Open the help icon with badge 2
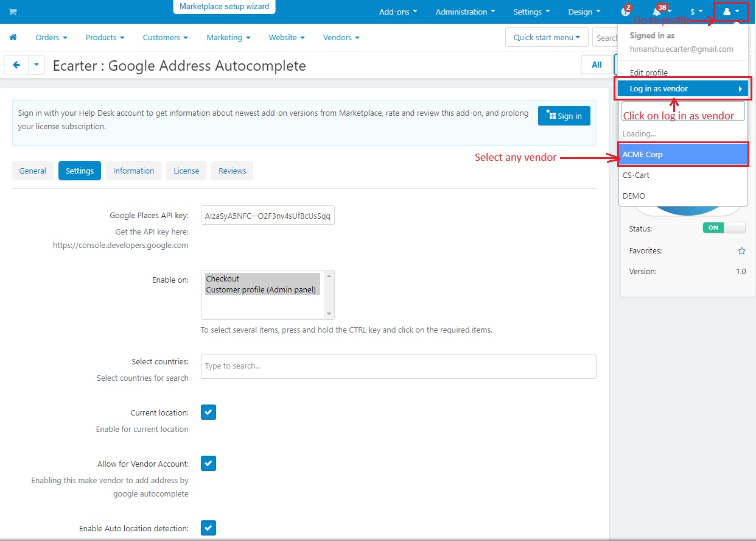The width and height of the screenshot is (756, 541). click(625, 12)
